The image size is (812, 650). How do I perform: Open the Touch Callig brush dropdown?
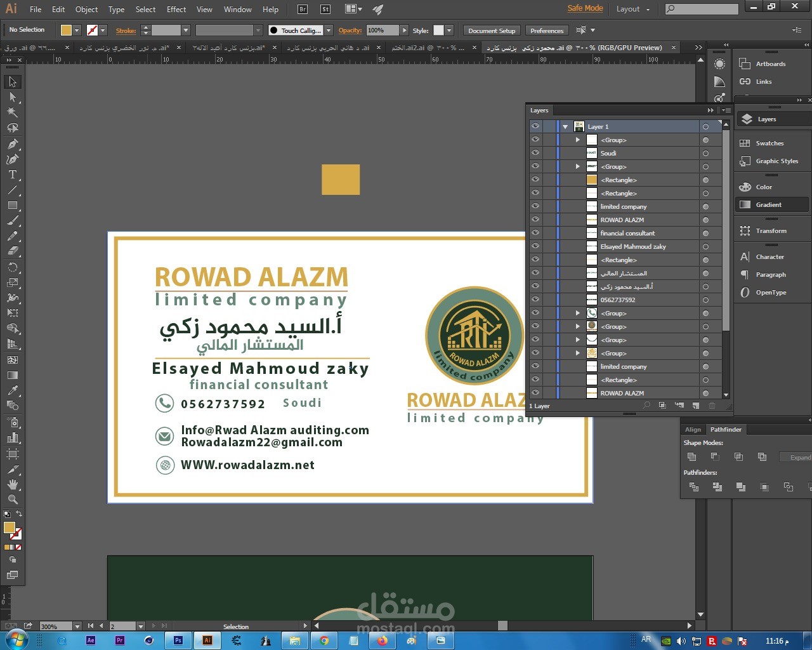click(329, 30)
